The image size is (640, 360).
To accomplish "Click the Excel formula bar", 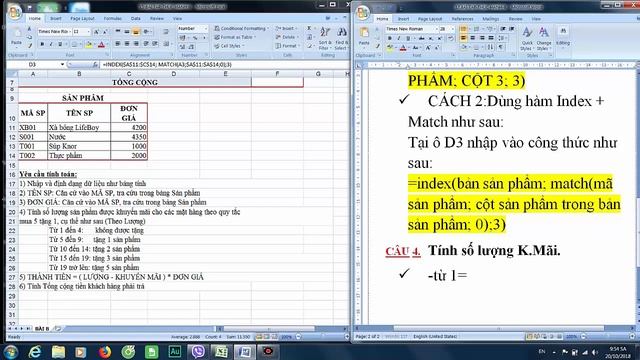I will [224, 64].
